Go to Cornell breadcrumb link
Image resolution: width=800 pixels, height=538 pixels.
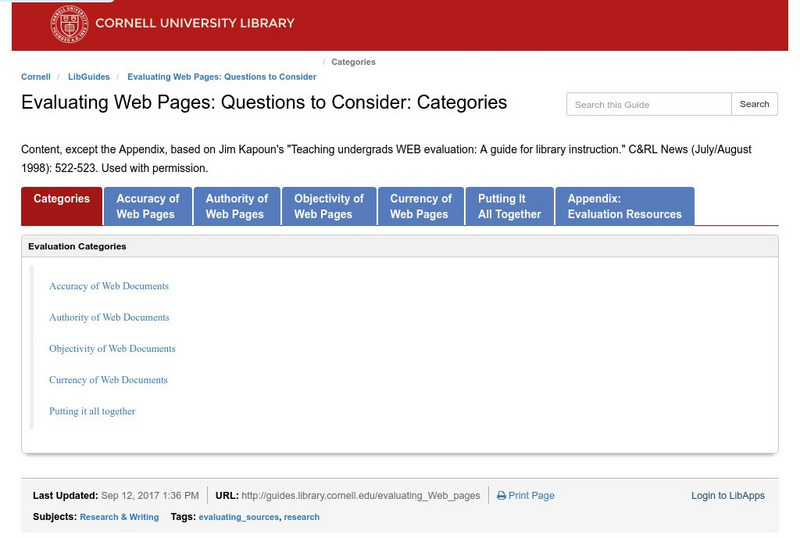(x=36, y=77)
